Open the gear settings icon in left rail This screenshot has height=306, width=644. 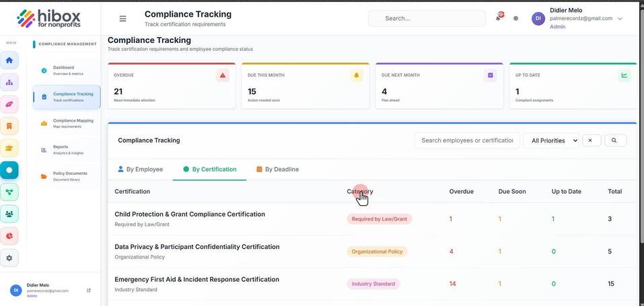[9, 258]
